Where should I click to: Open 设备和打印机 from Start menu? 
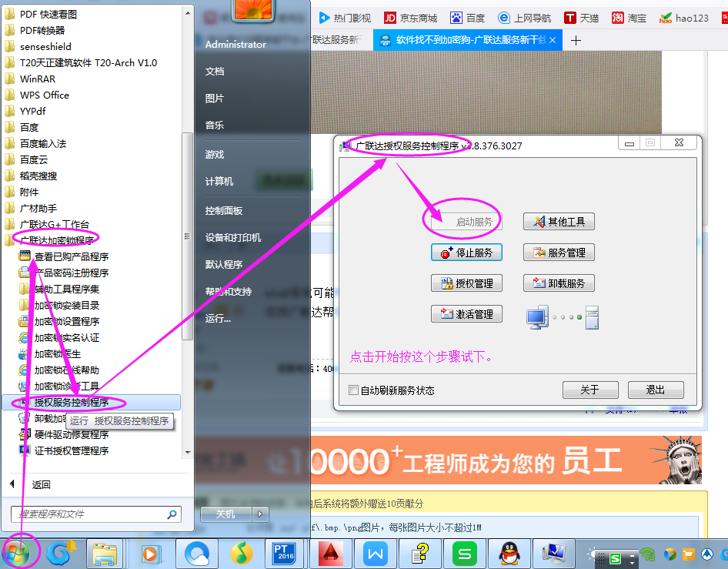tap(233, 237)
